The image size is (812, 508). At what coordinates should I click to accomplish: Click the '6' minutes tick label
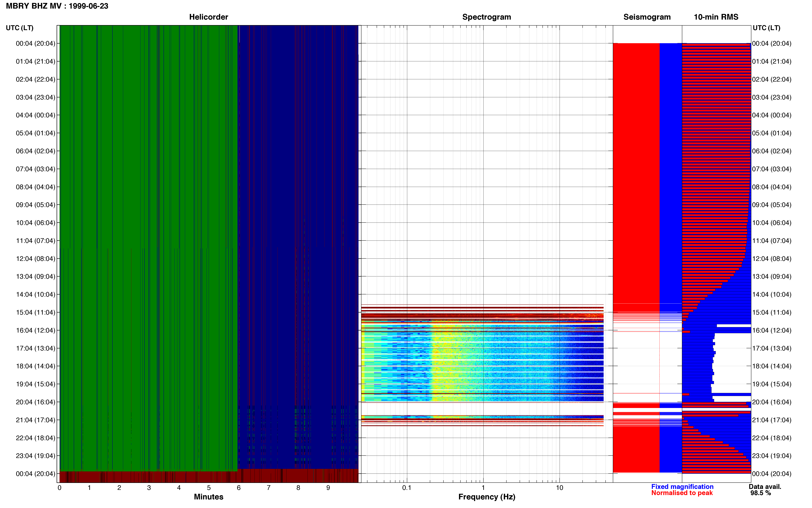[239, 488]
